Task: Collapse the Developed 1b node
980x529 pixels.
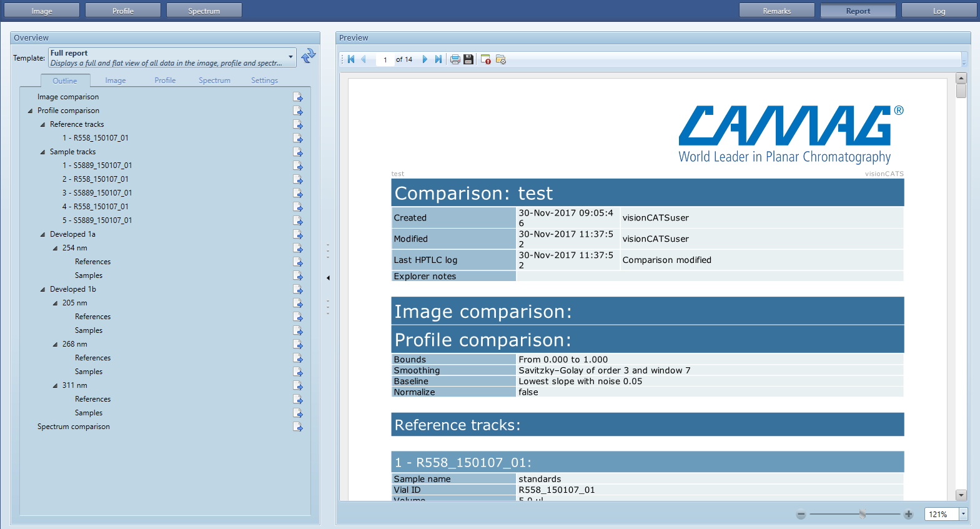Action: tap(42, 289)
